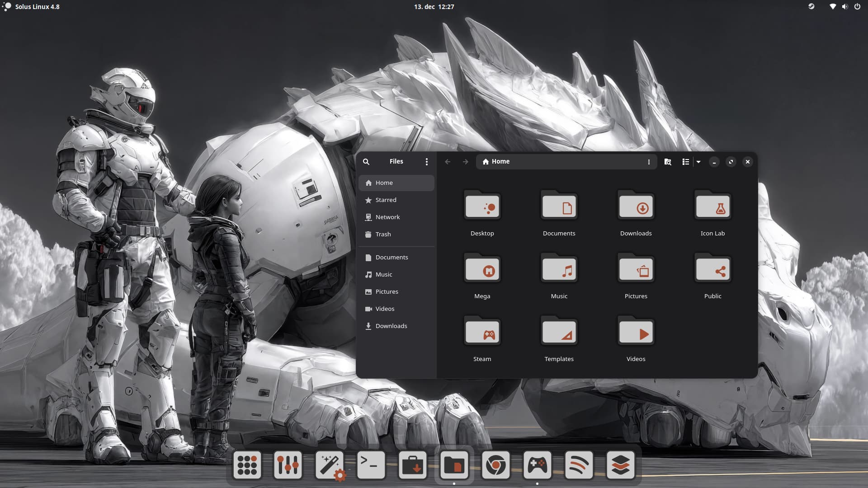Toggle list view layout button
The image size is (868, 488).
click(685, 162)
